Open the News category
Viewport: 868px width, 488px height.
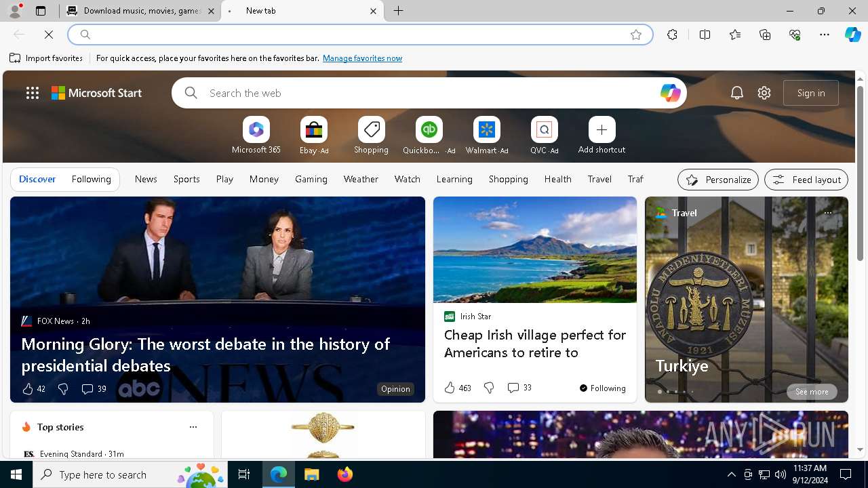(x=146, y=179)
